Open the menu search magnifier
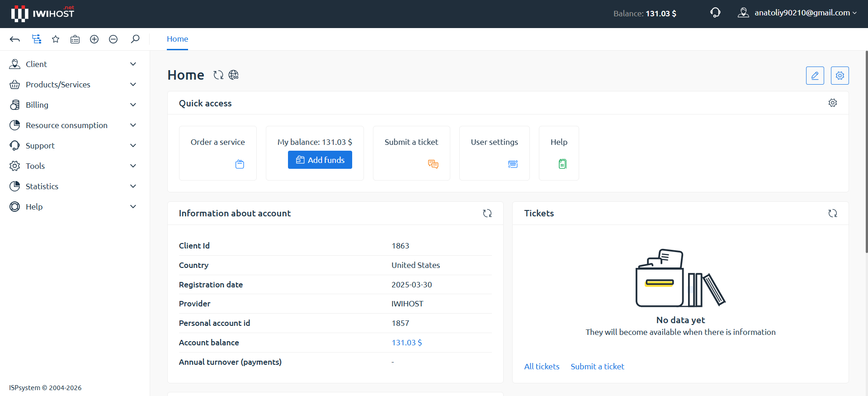 point(135,39)
